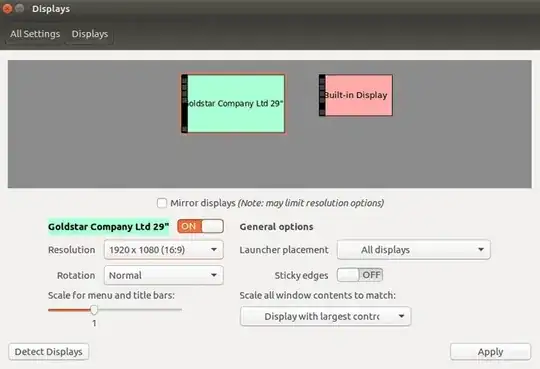Click the Detect Displays button
The width and height of the screenshot is (540, 369).
49,352
